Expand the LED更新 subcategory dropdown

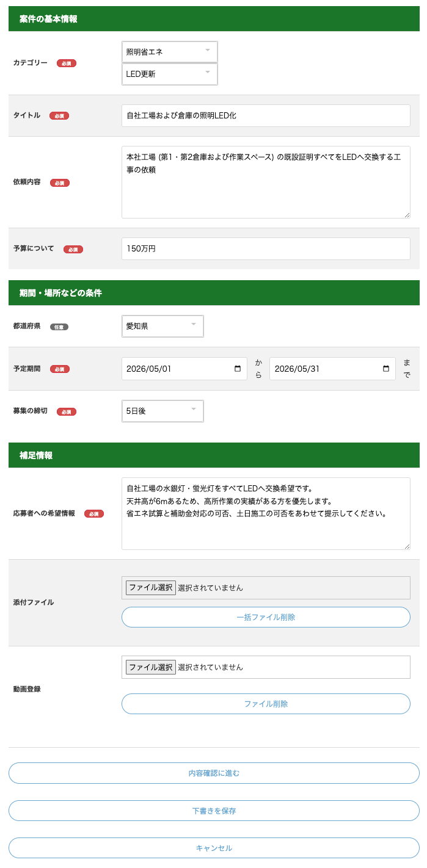(170, 74)
